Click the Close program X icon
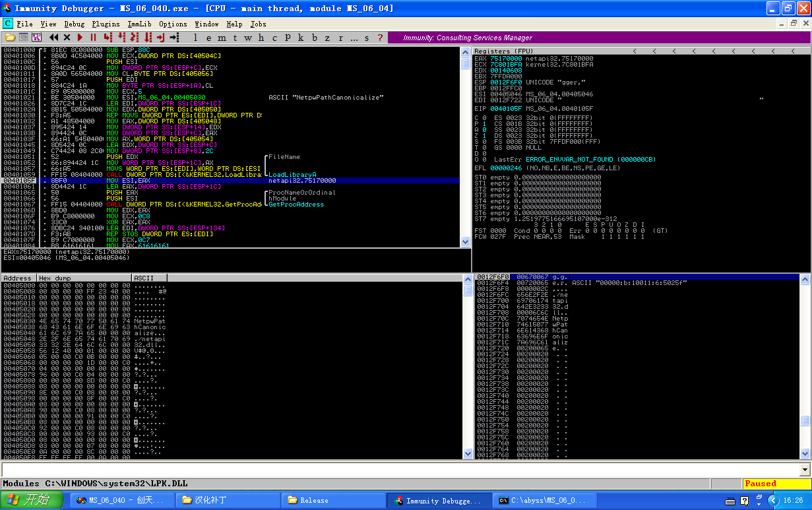This screenshot has width=812, height=510. [66, 38]
